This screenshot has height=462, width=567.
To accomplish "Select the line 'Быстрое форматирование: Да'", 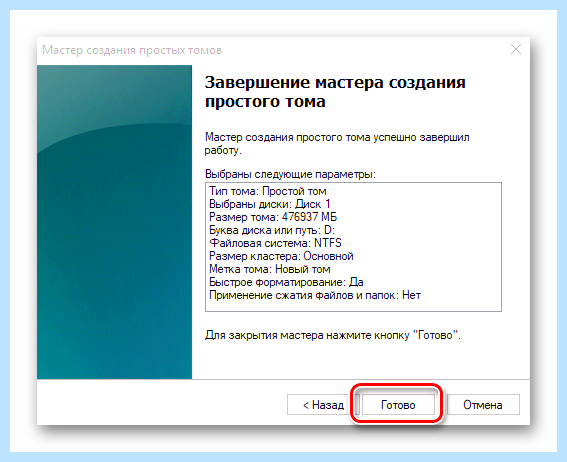I will click(x=286, y=282).
